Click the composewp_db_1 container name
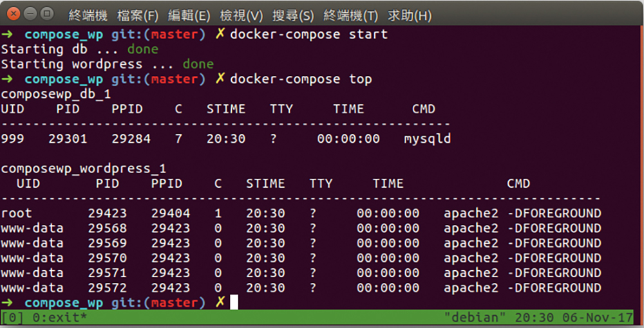The width and height of the screenshot is (644, 328). [56, 95]
